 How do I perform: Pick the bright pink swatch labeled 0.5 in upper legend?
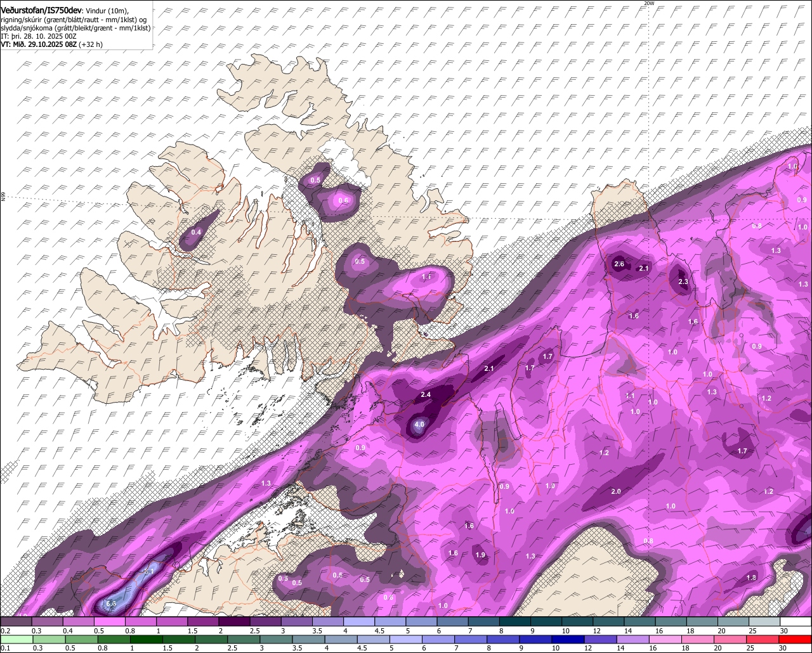109,622
